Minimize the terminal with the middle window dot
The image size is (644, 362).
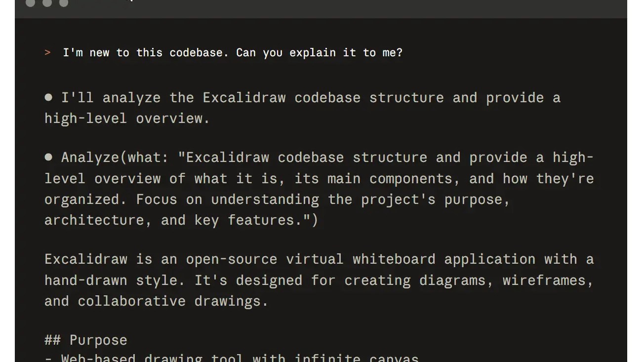(x=47, y=3)
